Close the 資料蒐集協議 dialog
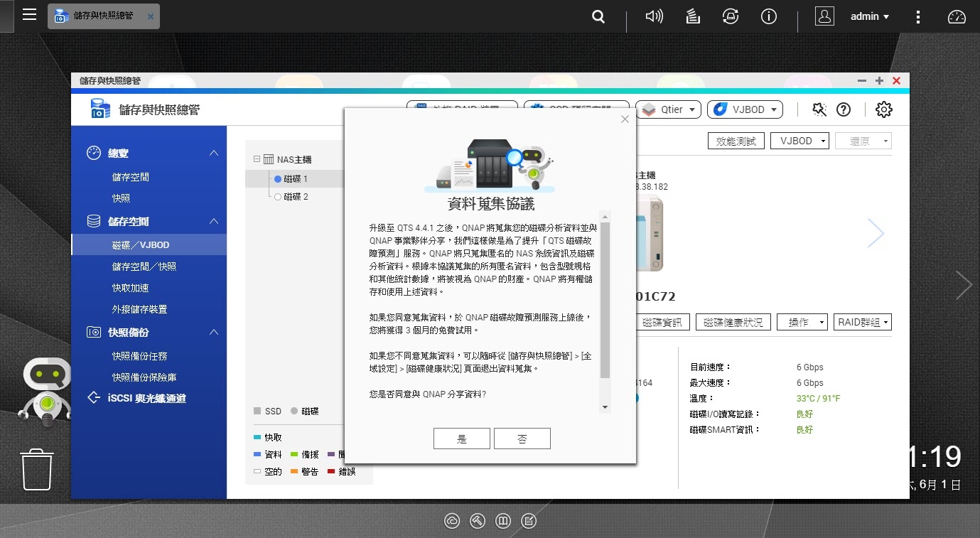 tap(625, 119)
